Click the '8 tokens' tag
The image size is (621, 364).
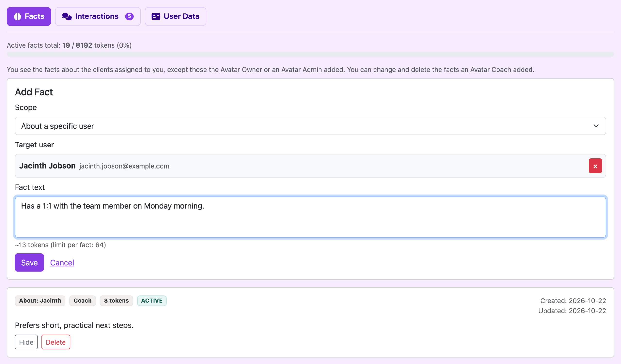116,300
